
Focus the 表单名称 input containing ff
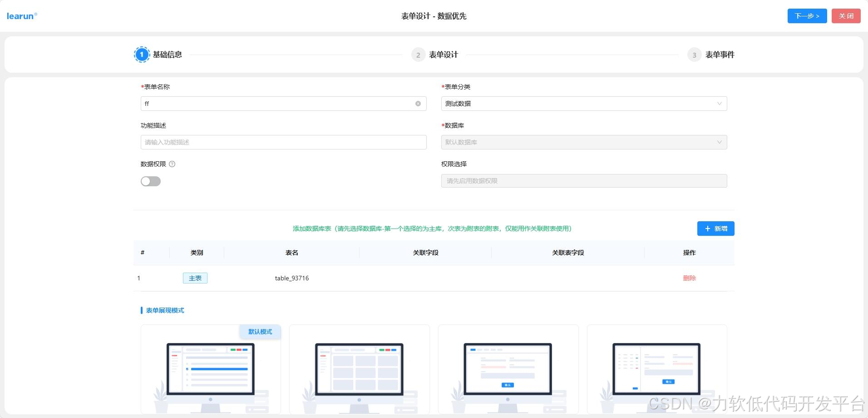tap(283, 104)
